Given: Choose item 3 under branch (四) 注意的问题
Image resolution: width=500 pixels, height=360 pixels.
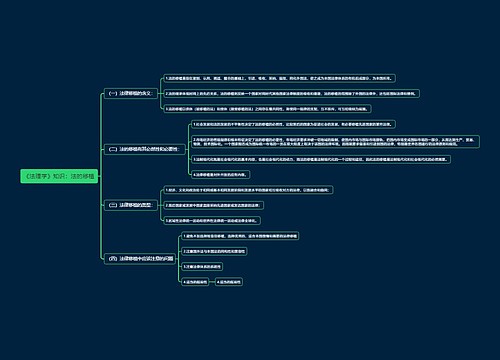Looking at the screenshot, I should click(202, 267).
